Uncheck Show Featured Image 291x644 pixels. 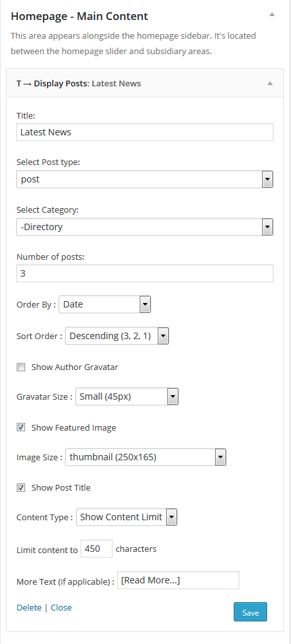point(21,427)
